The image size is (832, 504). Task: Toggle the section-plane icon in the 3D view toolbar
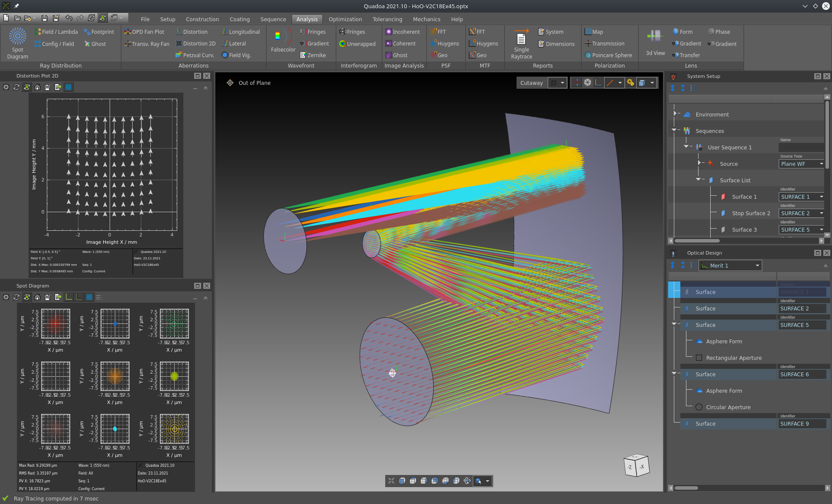[x=576, y=83]
